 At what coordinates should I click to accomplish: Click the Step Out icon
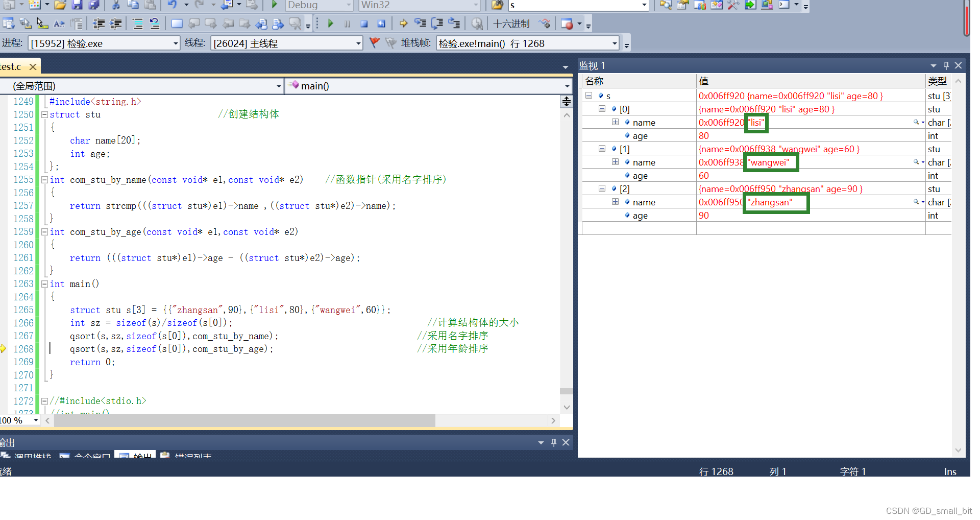tap(454, 23)
